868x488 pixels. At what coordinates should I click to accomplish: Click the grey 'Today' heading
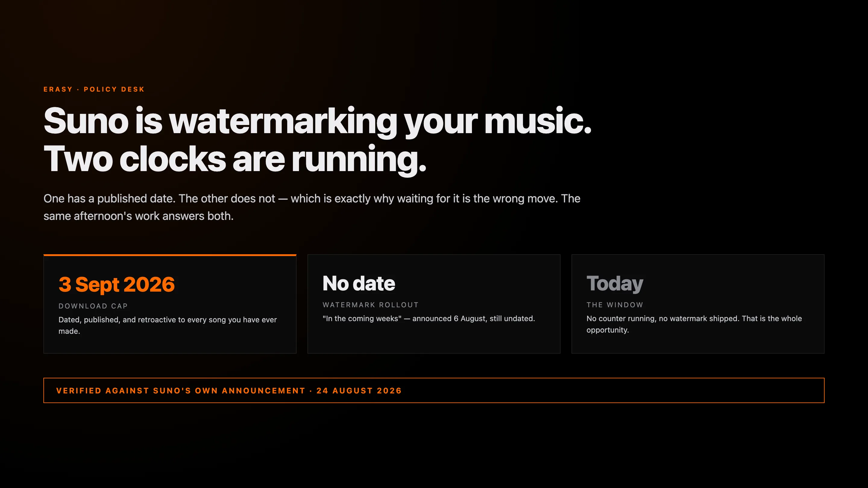(x=615, y=284)
